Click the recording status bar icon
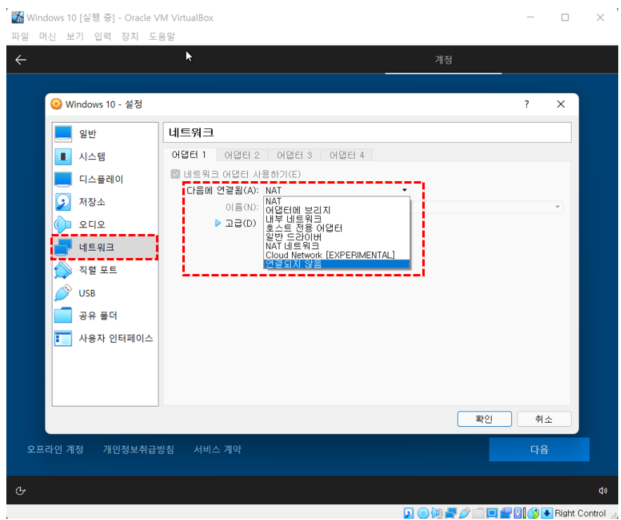Viewport: 621px width, 520px height. pos(506,513)
